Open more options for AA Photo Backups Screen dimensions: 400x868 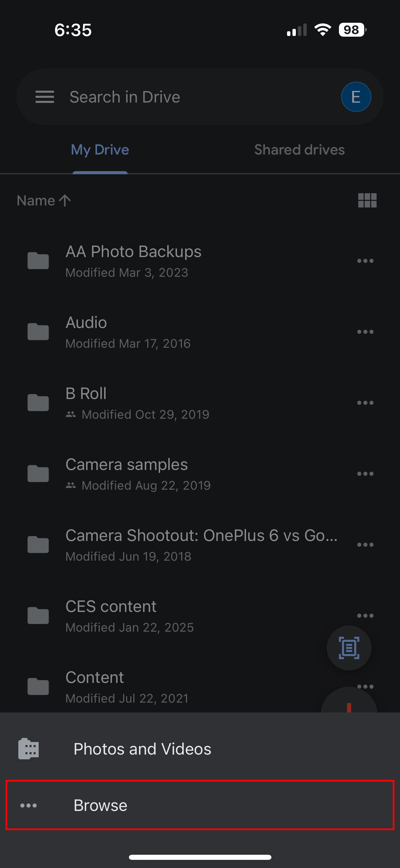[x=365, y=261]
